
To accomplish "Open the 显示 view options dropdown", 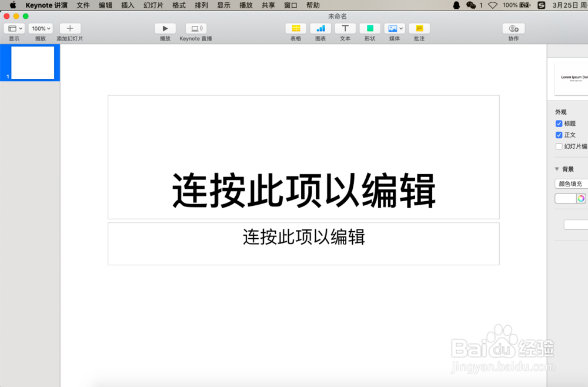I will [13, 28].
